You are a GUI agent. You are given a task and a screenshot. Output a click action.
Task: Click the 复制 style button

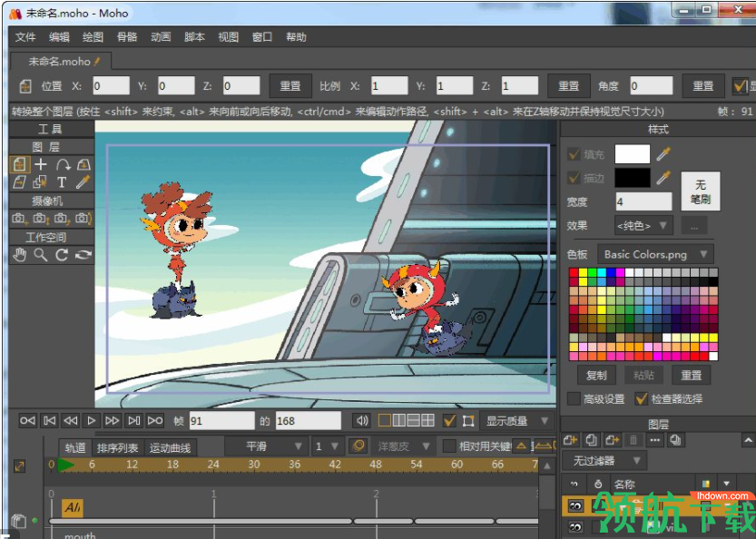pyautogui.click(x=596, y=375)
